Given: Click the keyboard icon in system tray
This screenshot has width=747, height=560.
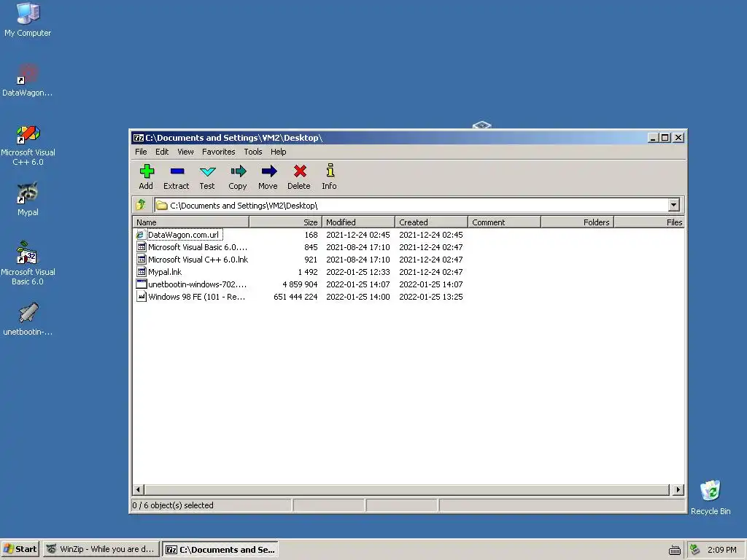Looking at the screenshot, I should [x=675, y=550].
